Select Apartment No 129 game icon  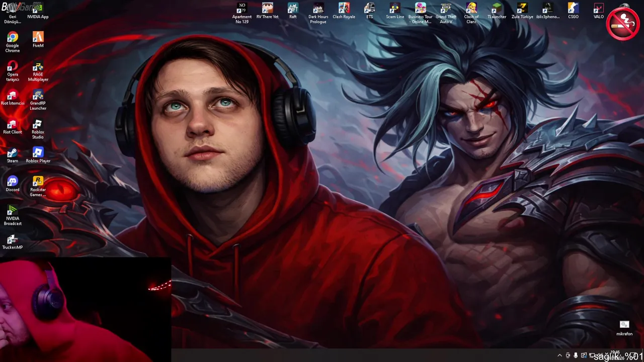coord(242,13)
